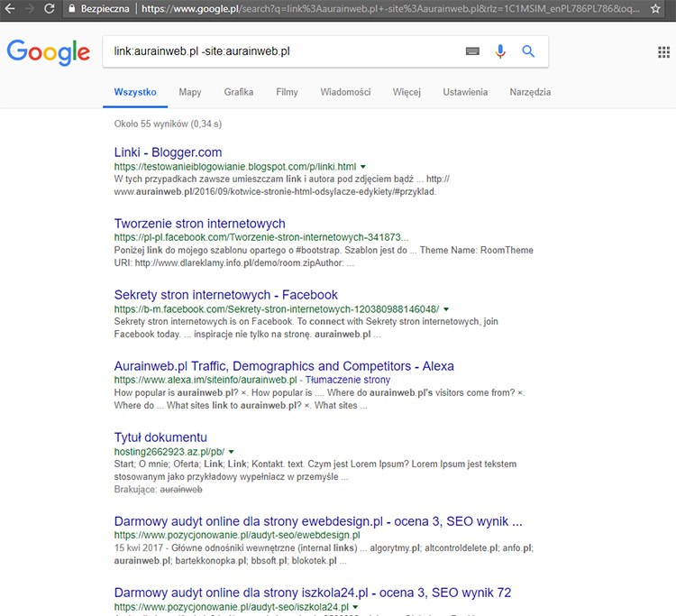Click the browser forward arrow
The height and width of the screenshot is (616, 676).
pos(30,8)
